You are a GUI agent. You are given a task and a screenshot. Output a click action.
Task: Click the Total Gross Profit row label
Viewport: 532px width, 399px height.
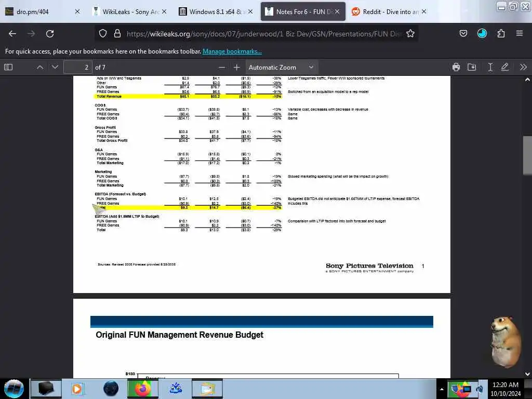pos(112,140)
